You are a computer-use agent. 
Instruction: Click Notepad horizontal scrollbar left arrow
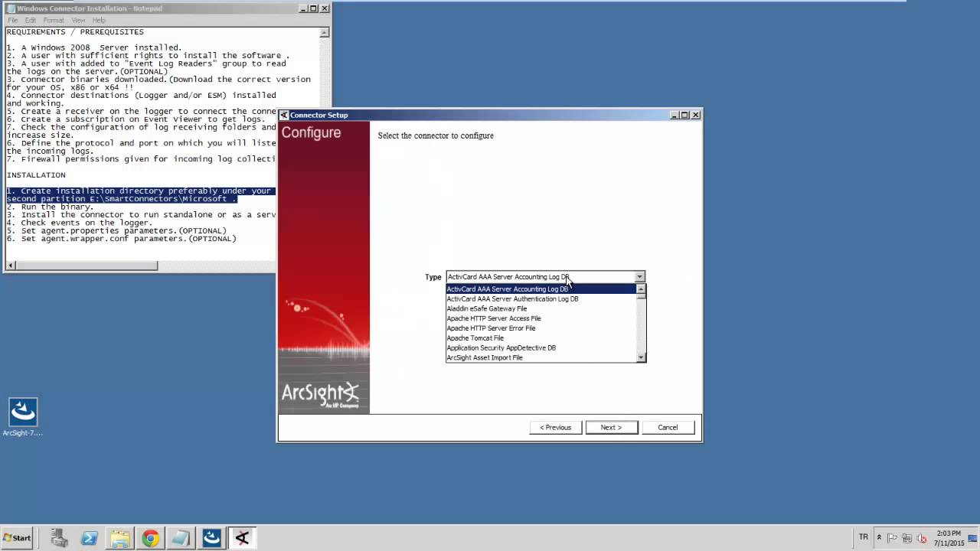tap(10, 266)
